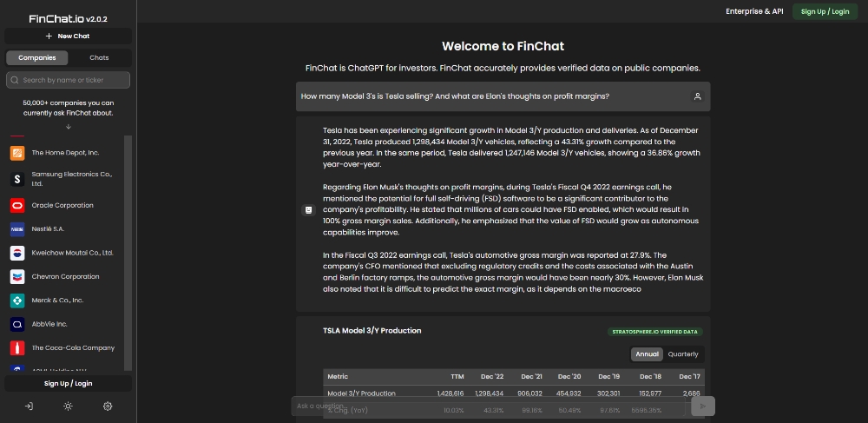Click the Samsung Electronics logo icon
This screenshot has height=423, width=868.
click(x=17, y=179)
